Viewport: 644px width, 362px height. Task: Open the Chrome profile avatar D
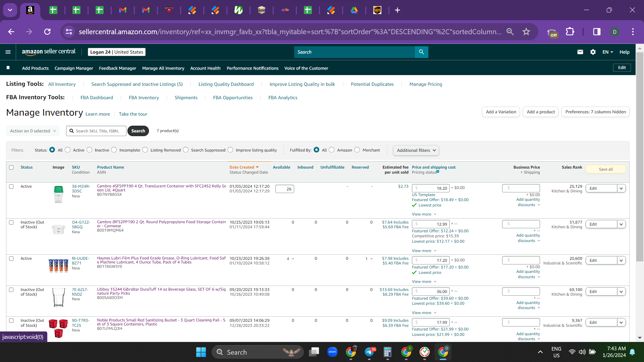tap(614, 32)
